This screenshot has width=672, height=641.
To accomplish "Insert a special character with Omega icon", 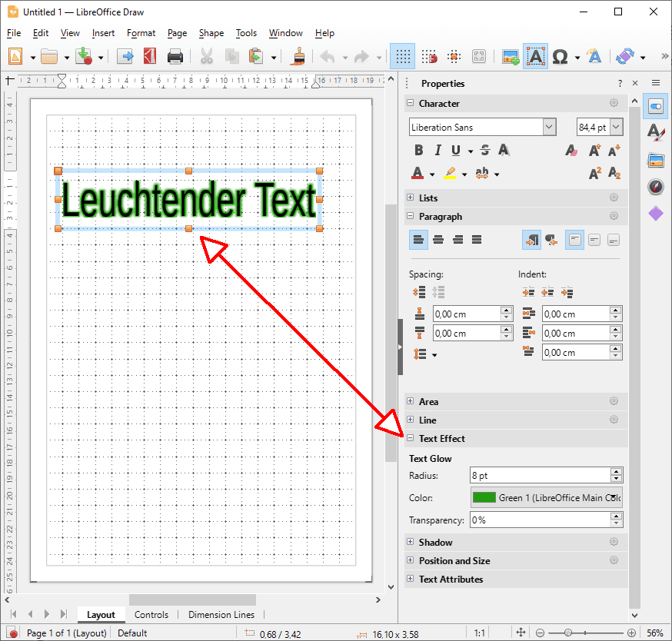I will point(560,56).
